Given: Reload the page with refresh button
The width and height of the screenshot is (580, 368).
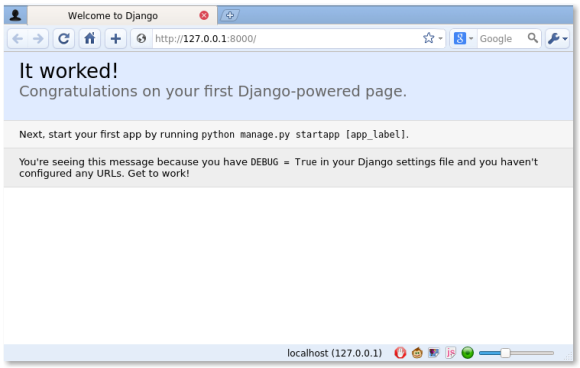Looking at the screenshot, I should point(64,38).
